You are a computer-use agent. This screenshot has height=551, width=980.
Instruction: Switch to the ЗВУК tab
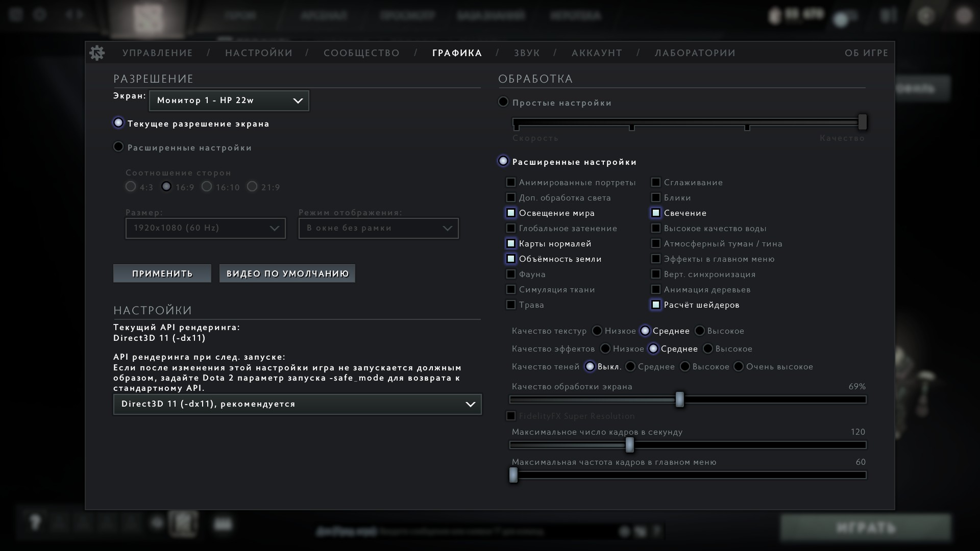click(x=527, y=53)
